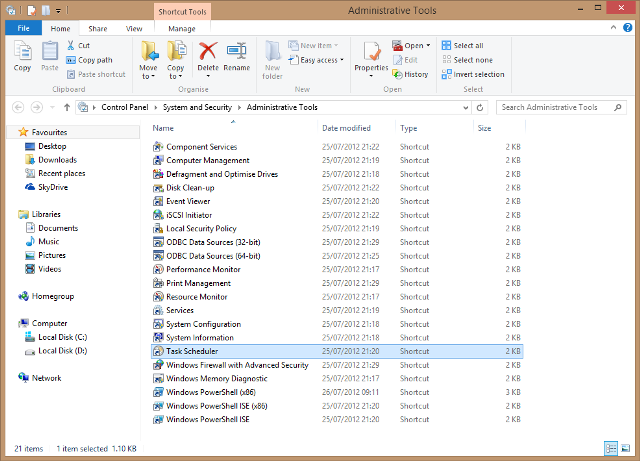
Task: Click the search magnifier icon
Action: [618, 107]
